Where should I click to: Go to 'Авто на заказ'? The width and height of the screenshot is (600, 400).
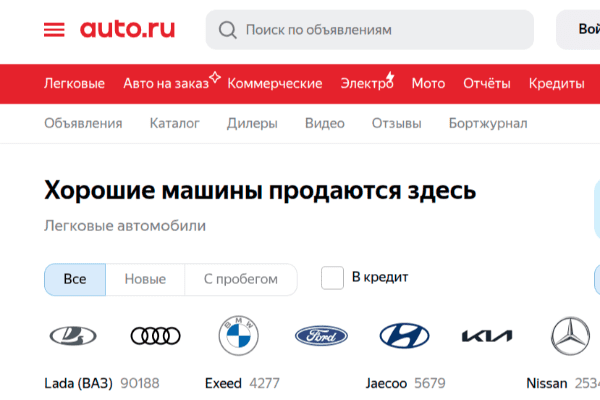(x=166, y=83)
